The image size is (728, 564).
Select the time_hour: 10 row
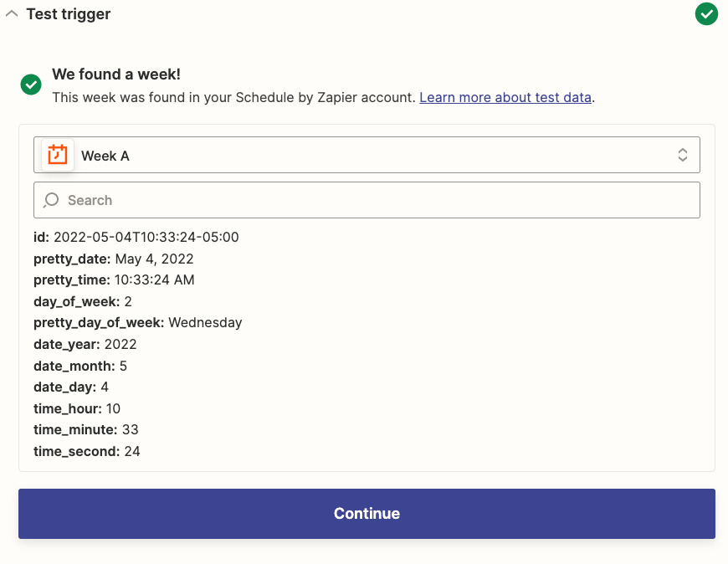pyautogui.click(x=77, y=408)
